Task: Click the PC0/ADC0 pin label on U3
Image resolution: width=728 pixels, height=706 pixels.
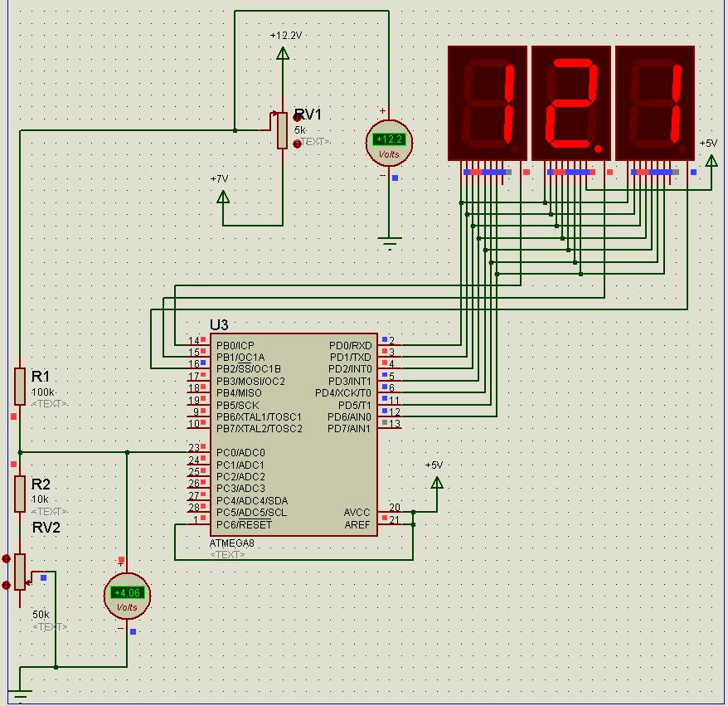Action: click(240, 453)
